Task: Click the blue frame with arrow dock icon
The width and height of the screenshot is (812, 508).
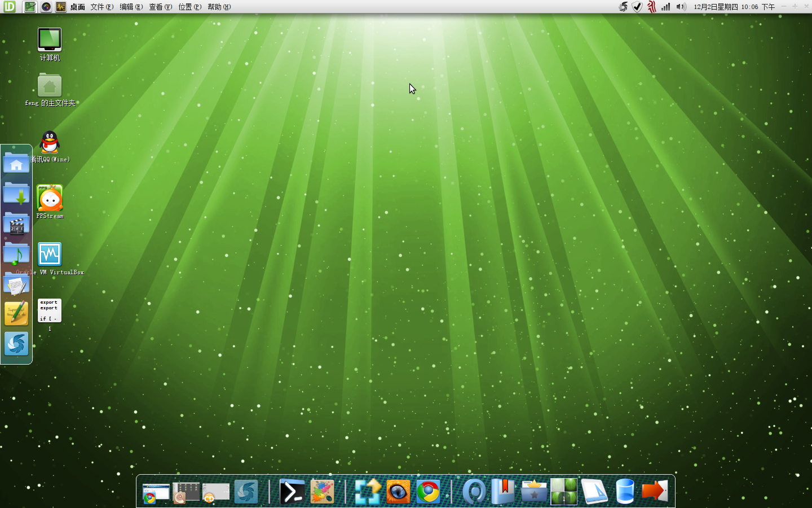Action: (368, 492)
